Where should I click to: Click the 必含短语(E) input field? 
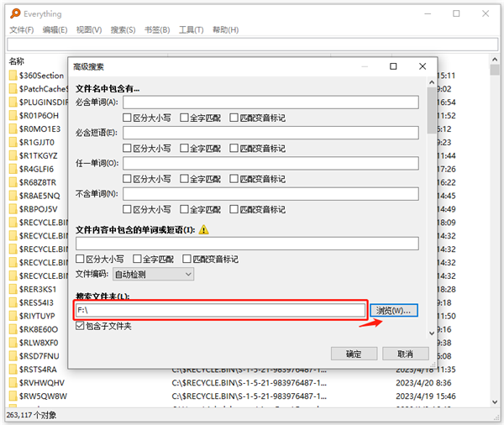pyautogui.click(x=270, y=133)
